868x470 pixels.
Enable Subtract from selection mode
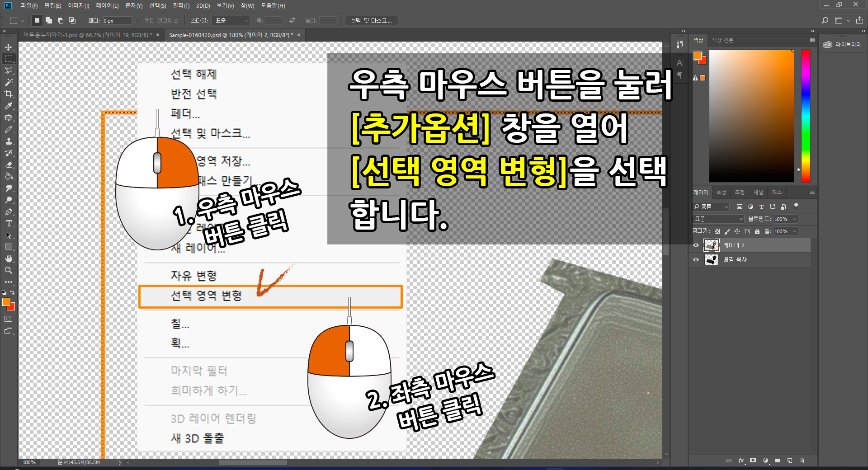click(x=61, y=20)
